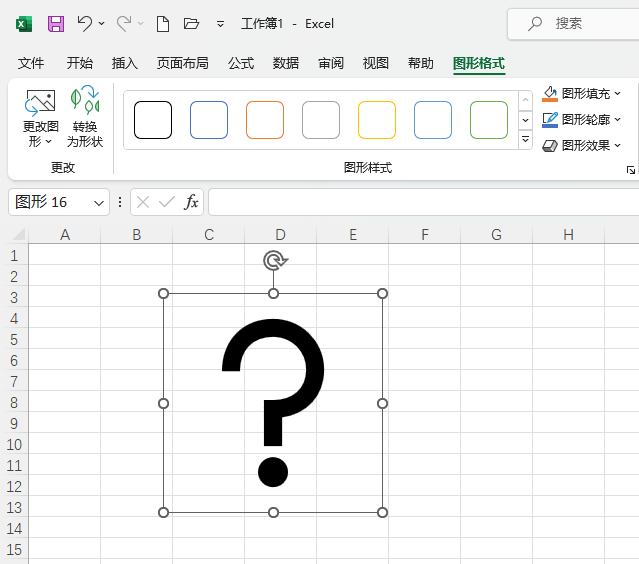Expand the Name Box dropdown arrow

99,203
